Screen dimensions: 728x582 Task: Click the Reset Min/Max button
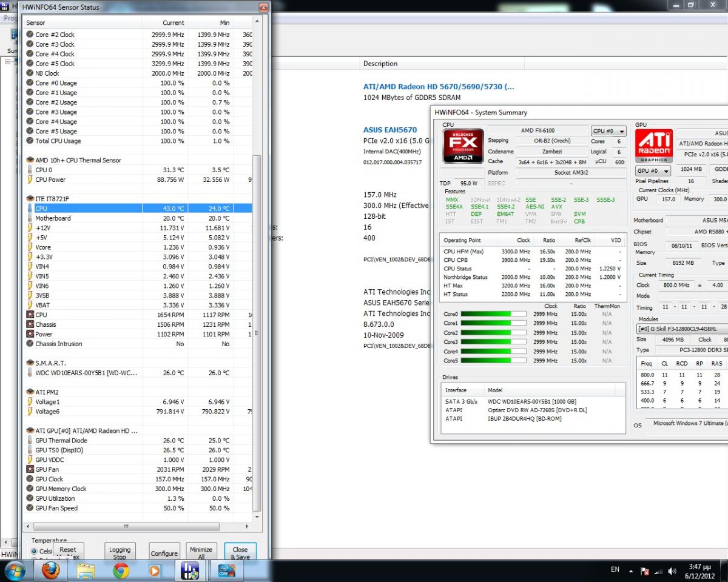coord(68,551)
